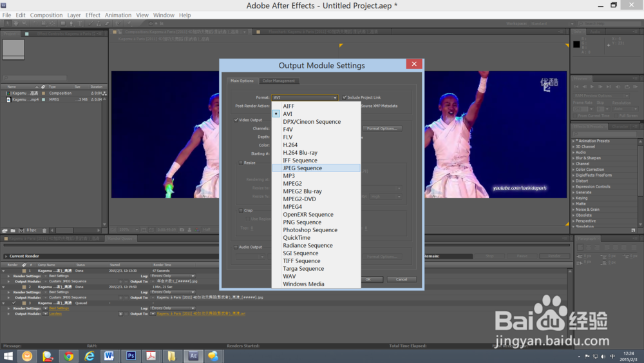Click the Format AVI dropdown box
Screen dimensions: 644x363
point(305,97)
